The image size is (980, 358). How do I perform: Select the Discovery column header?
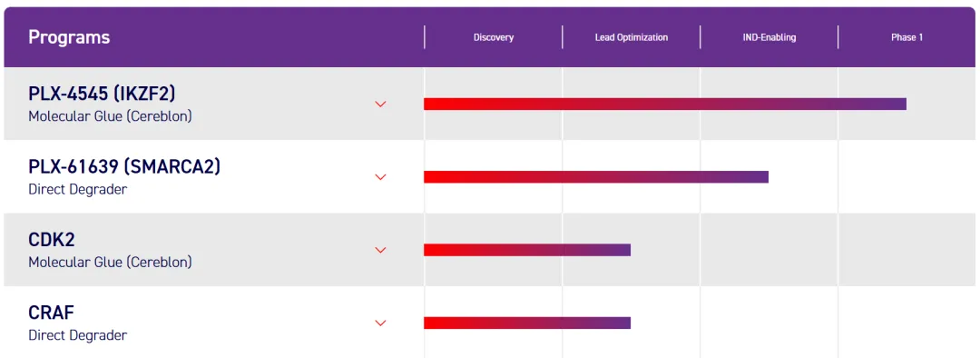493,37
